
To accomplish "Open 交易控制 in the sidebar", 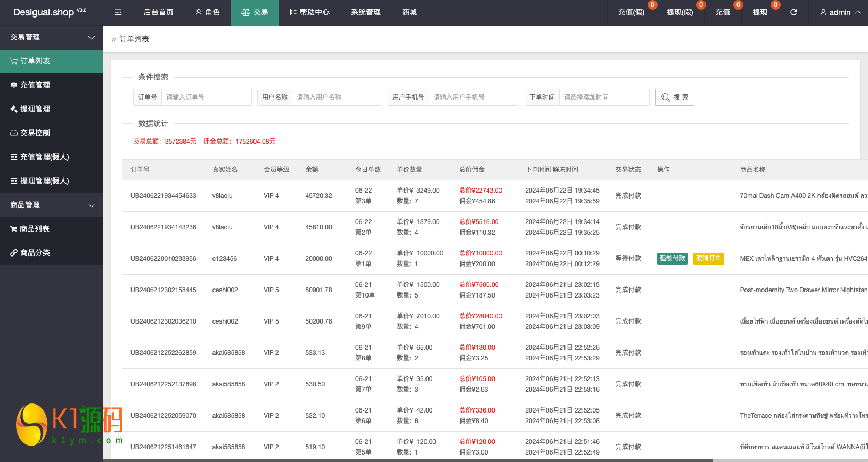I will pyautogui.click(x=52, y=133).
